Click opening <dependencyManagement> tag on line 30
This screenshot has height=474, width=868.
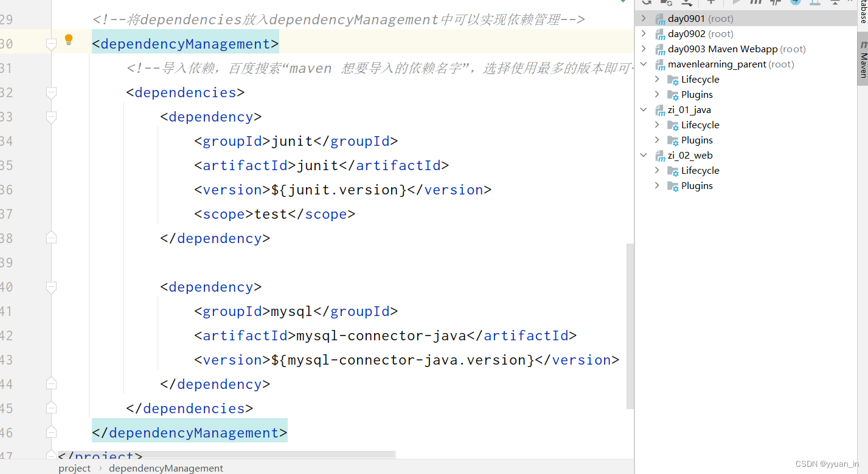[186, 44]
